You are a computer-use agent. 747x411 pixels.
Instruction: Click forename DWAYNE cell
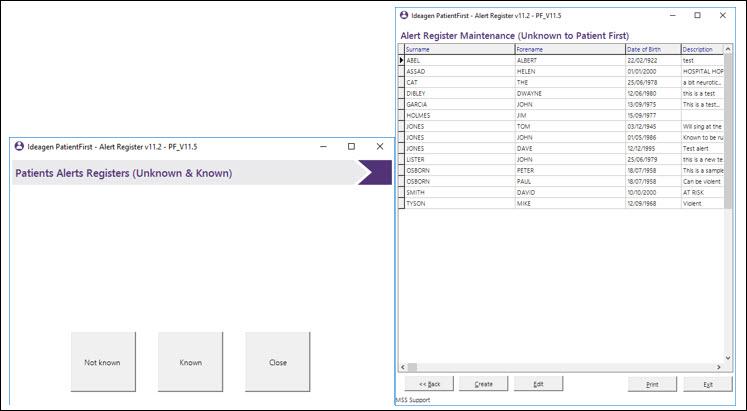coord(570,93)
